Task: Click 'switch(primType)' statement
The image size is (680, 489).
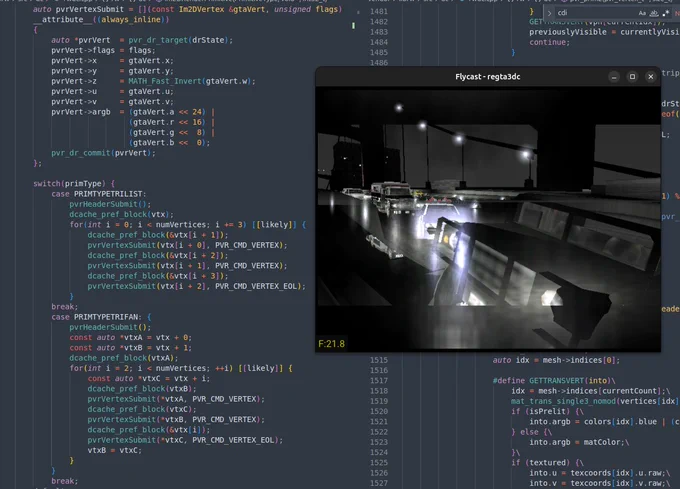Action: [74, 183]
